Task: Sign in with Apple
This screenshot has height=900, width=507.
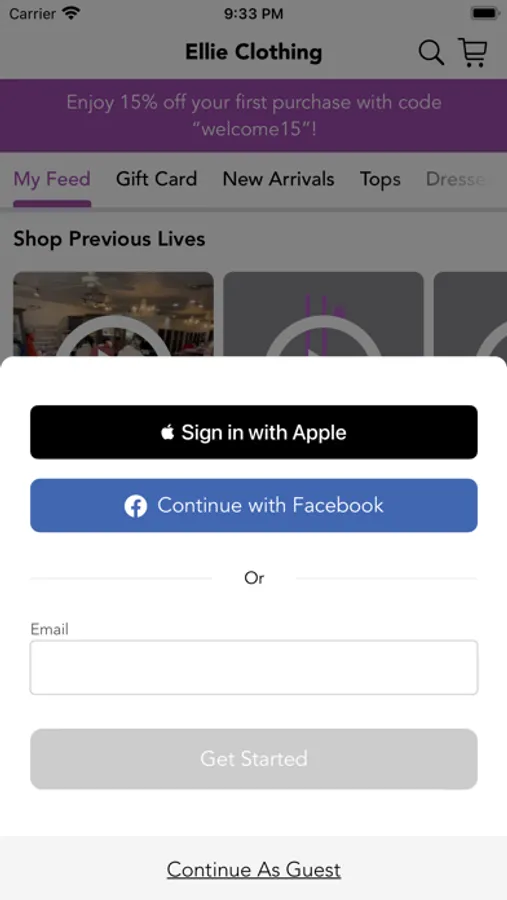Action: click(x=254, y=432)
